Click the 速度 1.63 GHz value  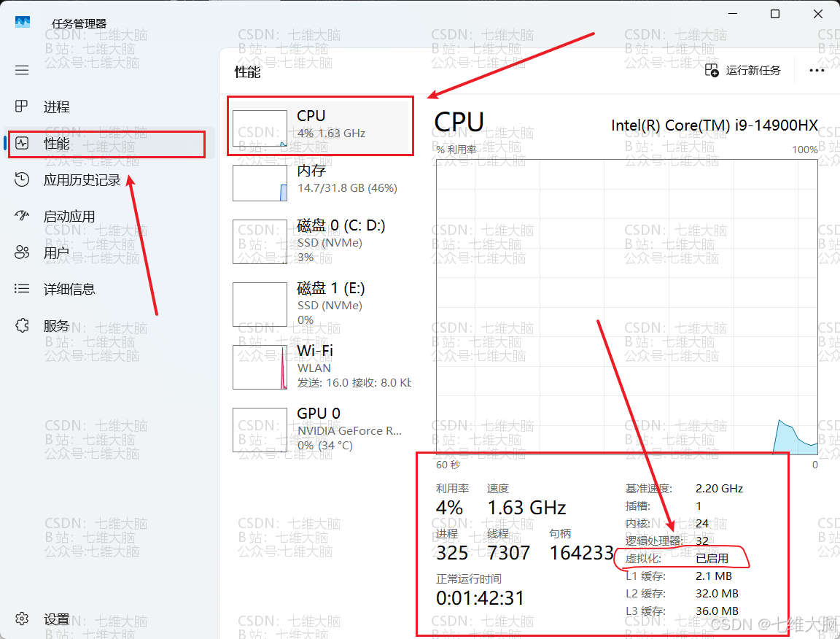coord(526,507)
